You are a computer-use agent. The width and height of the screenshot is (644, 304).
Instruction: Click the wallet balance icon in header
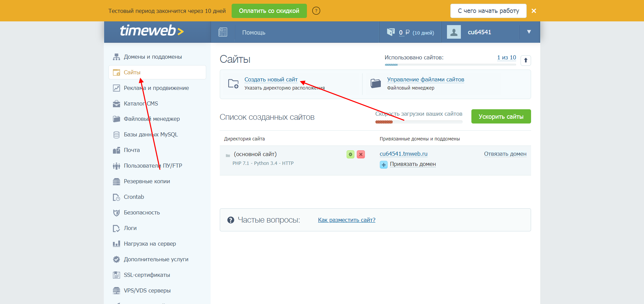point(391,32)
